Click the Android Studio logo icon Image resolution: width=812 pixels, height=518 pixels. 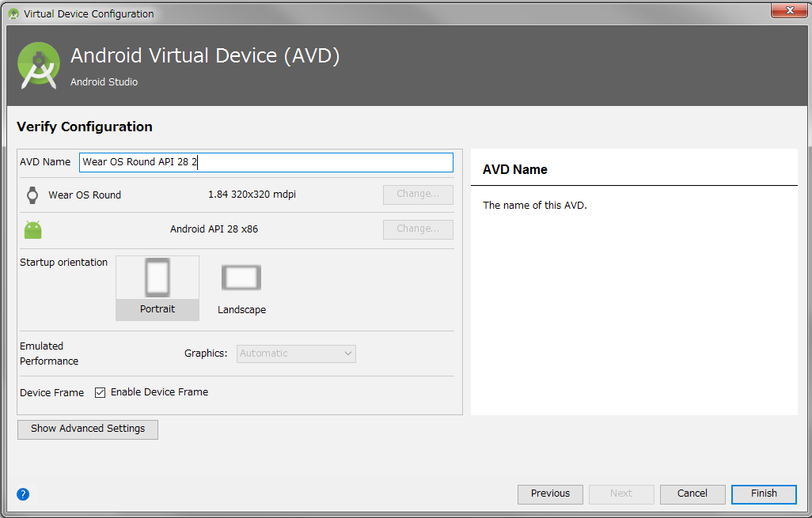pyautogui.click(x=39, y=65)
